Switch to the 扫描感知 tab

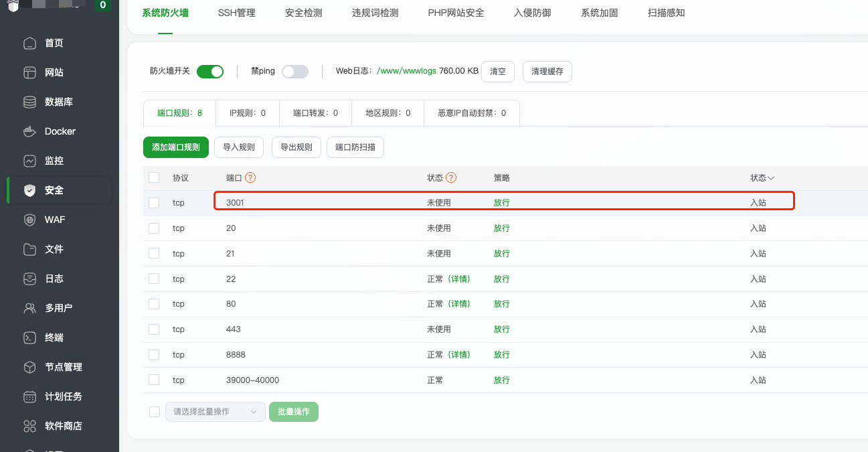click(x=667, y=13)
